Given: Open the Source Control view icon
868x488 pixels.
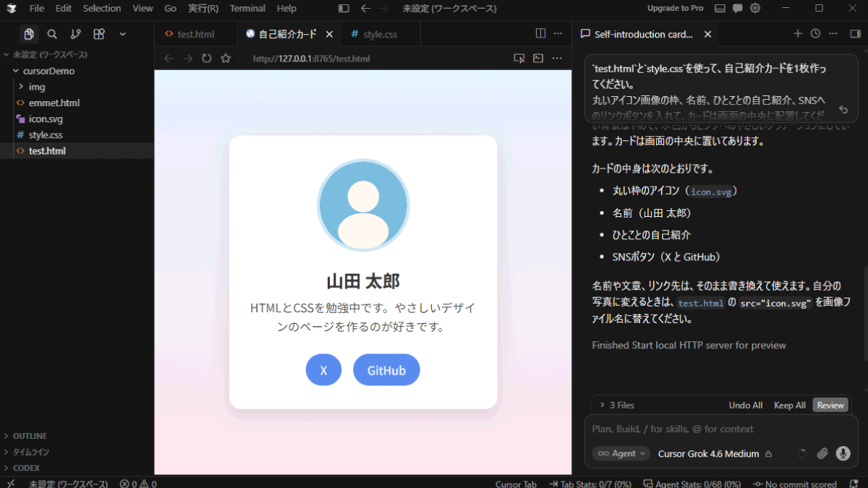Looking at the screenshot, I should tap(75, 34).
